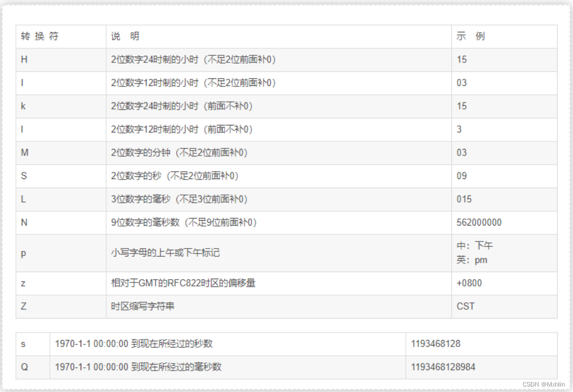This screenshot has height=392, width=573.
Task: Click description 2位数字12时制的小时（前面不补0）
Action: click(x=182, y=129)
